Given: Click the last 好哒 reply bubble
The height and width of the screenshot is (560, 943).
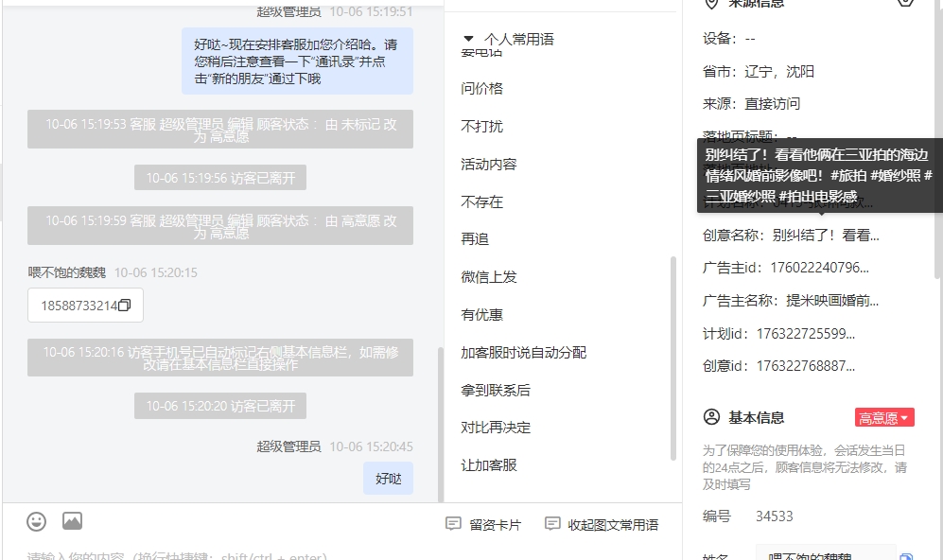Looking at the screenshot, I should click(x=388, y=479).
